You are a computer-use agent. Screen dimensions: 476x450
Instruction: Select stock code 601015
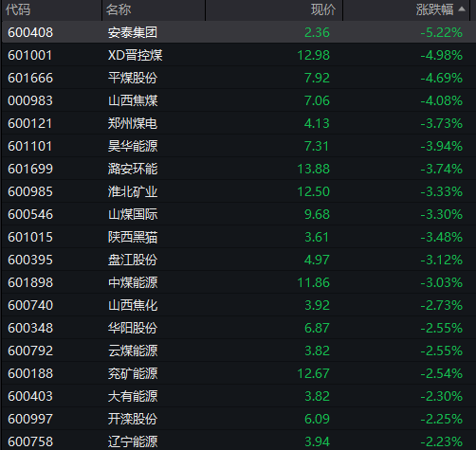click(x=30, y=237)
